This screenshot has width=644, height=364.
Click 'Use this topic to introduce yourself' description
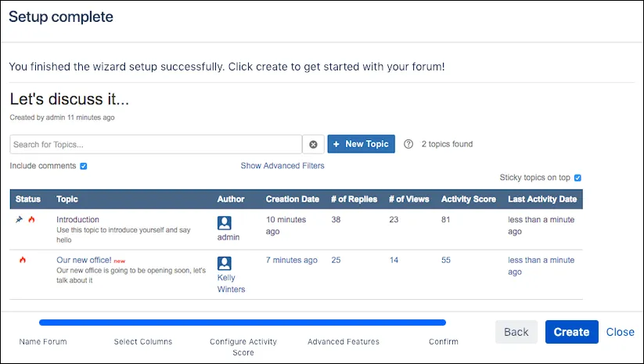pyautogui.click(x=123, y=235)
